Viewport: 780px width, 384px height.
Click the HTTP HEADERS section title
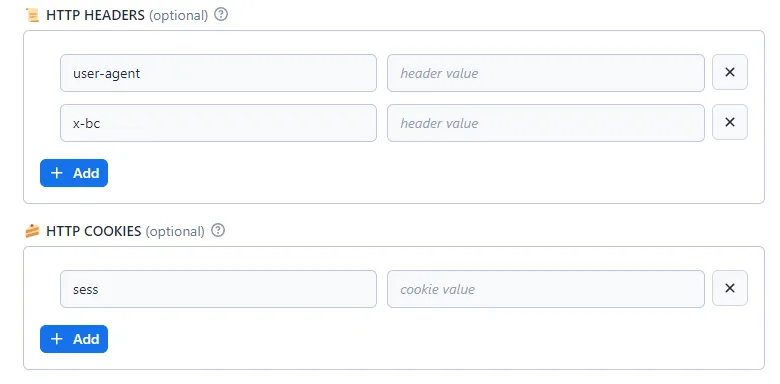click(95, 15)
